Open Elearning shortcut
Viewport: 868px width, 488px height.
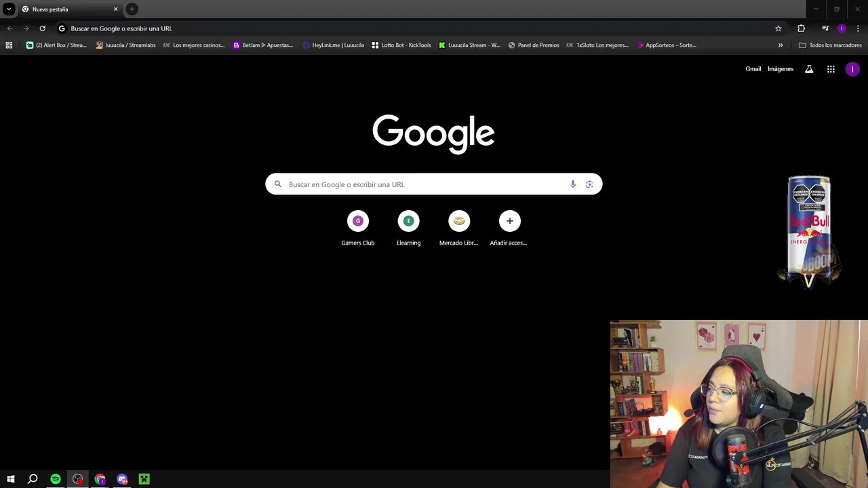coord(408,228)
